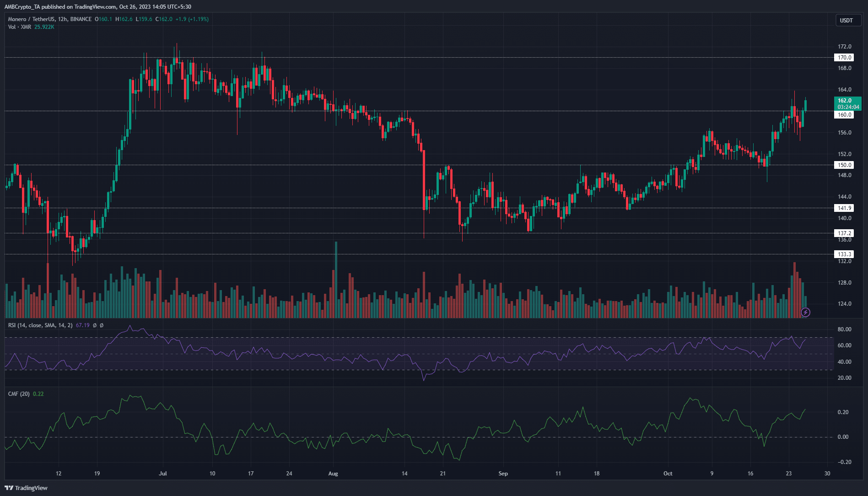Click the Jul label on time axis
Image resolution: width=868 pixels, height=496 pixels.
pyautogui.click(x=163, y=474)
